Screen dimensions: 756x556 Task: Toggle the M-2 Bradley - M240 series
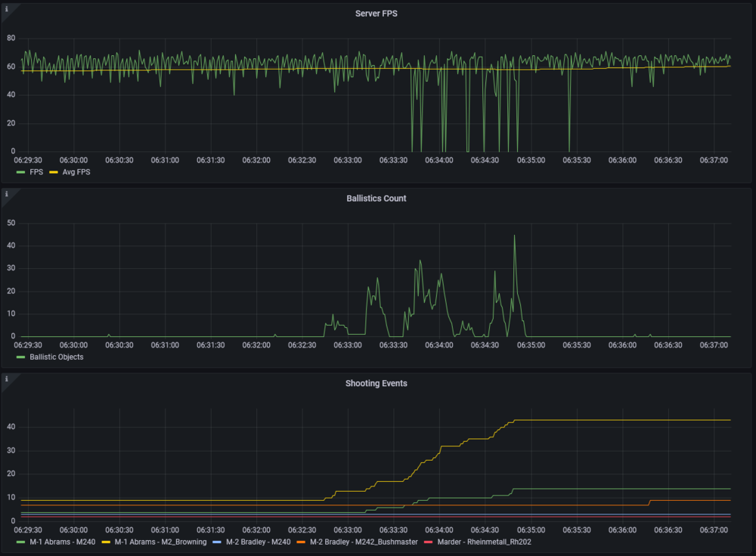click(x=259, y=542)
